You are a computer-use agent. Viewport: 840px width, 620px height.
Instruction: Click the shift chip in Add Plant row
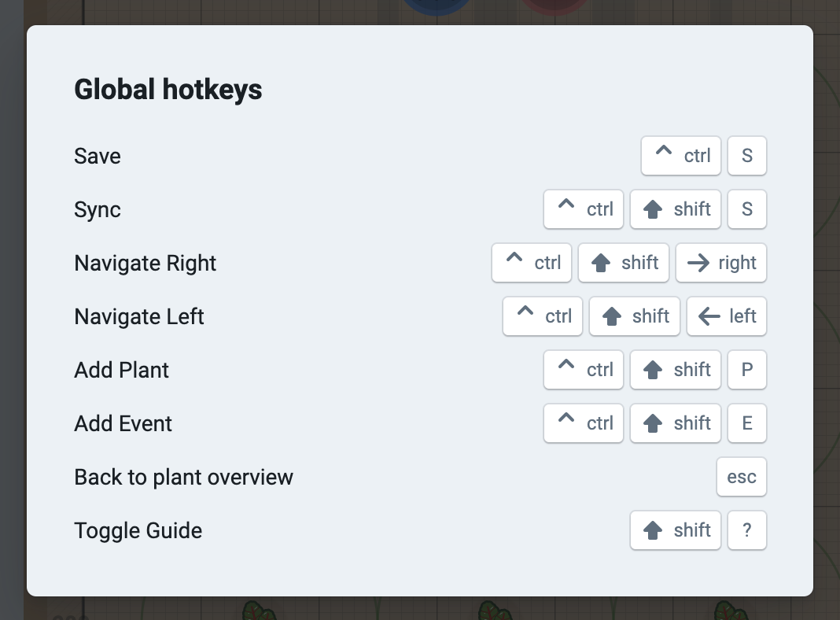pyautogui.click(x=675, y=370)
